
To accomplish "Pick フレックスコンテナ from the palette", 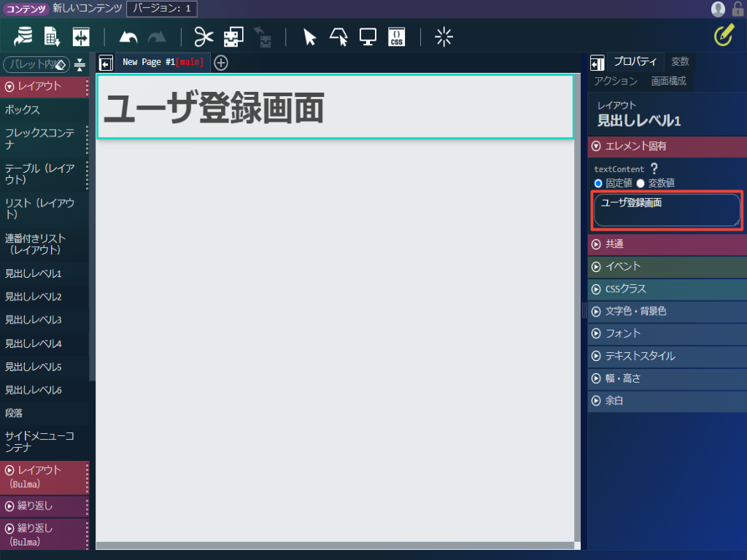I will [44, 139].
